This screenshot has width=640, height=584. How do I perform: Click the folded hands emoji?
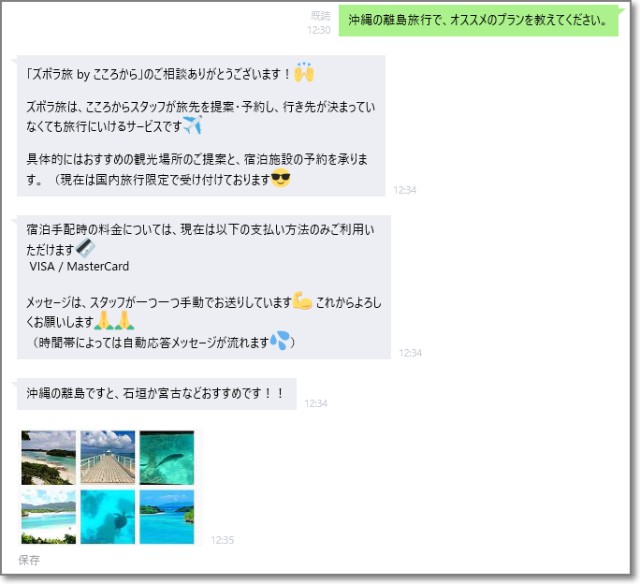114,321
